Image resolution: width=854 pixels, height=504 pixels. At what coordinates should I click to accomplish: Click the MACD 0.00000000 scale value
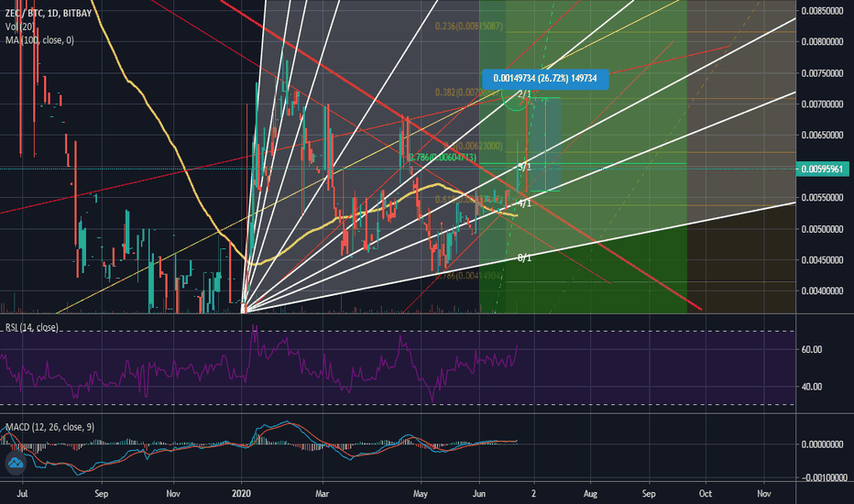(823, 444)
